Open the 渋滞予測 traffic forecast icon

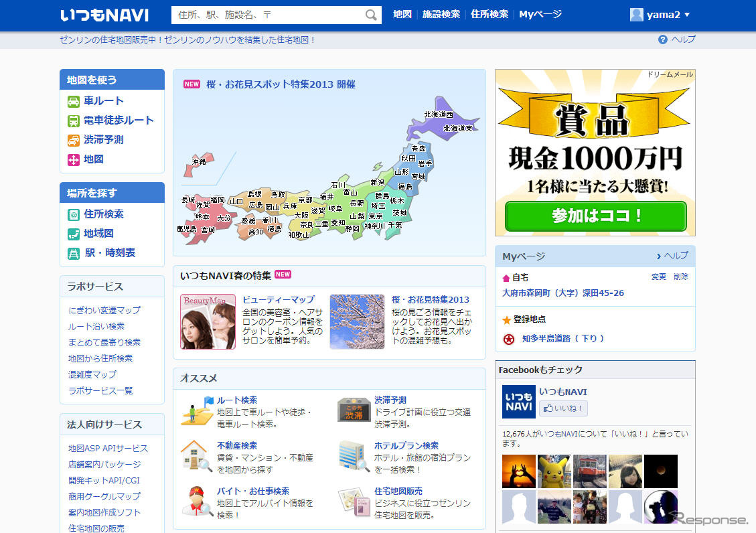tap(73, 141)
